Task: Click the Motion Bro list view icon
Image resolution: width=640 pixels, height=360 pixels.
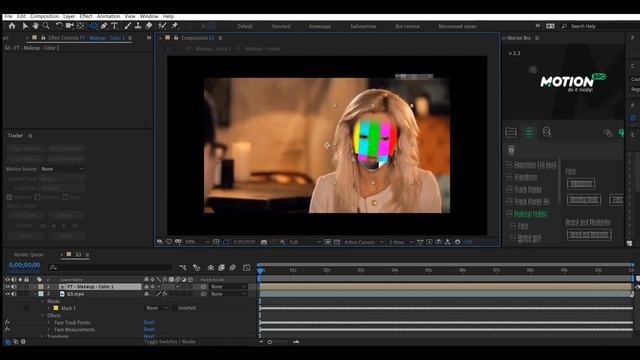Action: click(x=529, y=132)
